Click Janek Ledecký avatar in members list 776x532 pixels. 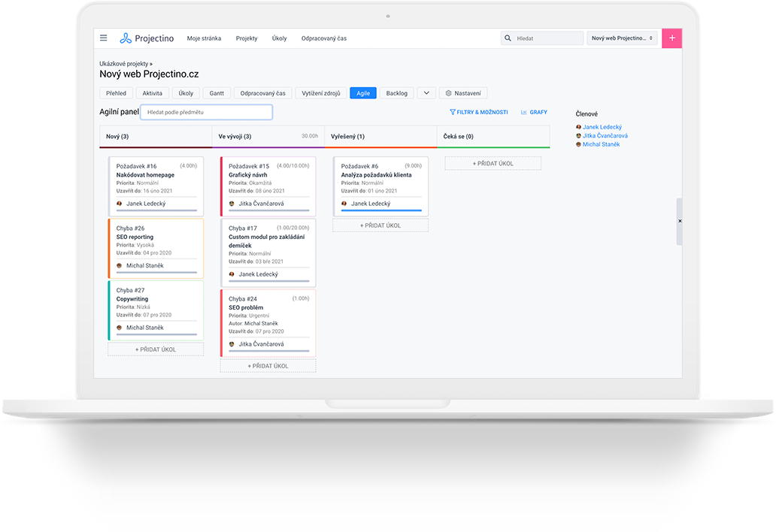click(x=578, y=127)
